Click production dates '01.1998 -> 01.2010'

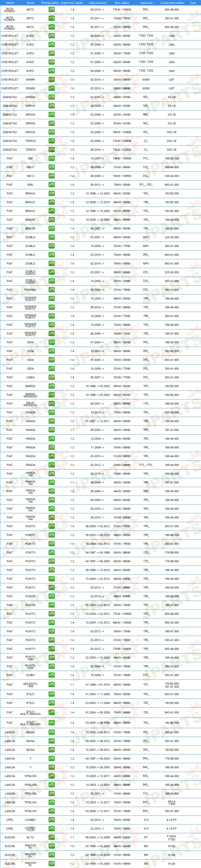97,685
